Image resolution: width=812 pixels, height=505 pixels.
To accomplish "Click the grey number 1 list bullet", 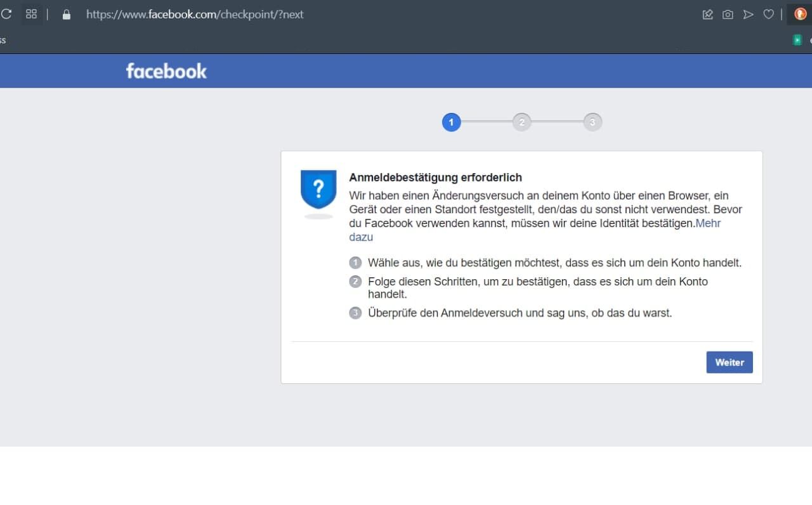I will coord(355,263).
